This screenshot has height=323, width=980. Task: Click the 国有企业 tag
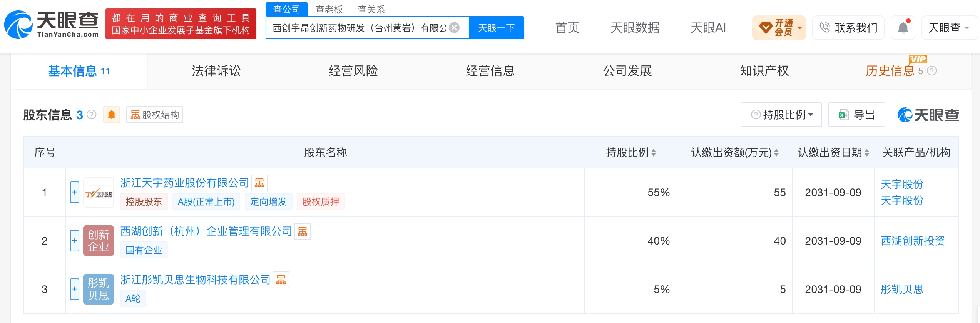(144, 250)
